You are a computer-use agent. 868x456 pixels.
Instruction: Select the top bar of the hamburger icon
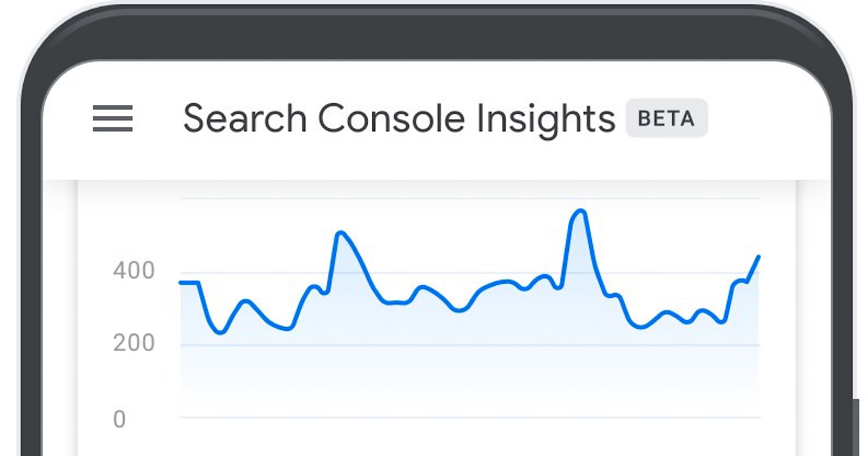112,108
